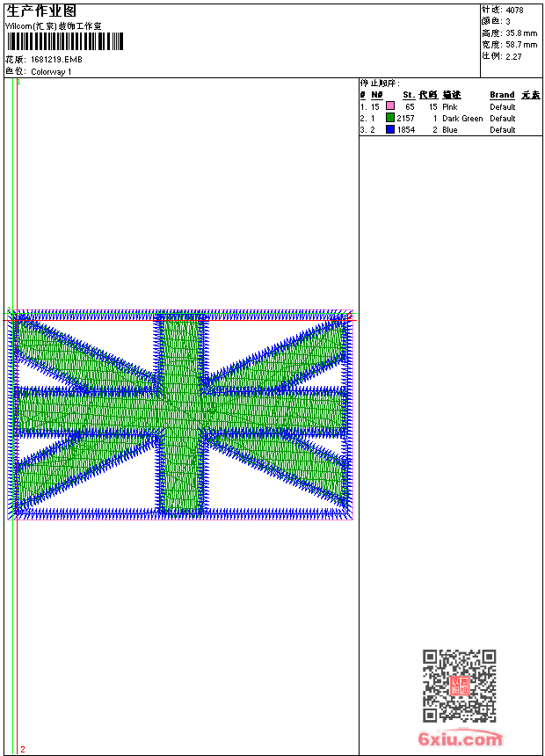545x756 pixels.
Task: Click the Wilcom(汇京) studio name text
Action: pyautogui.click(x=53, y=26)
